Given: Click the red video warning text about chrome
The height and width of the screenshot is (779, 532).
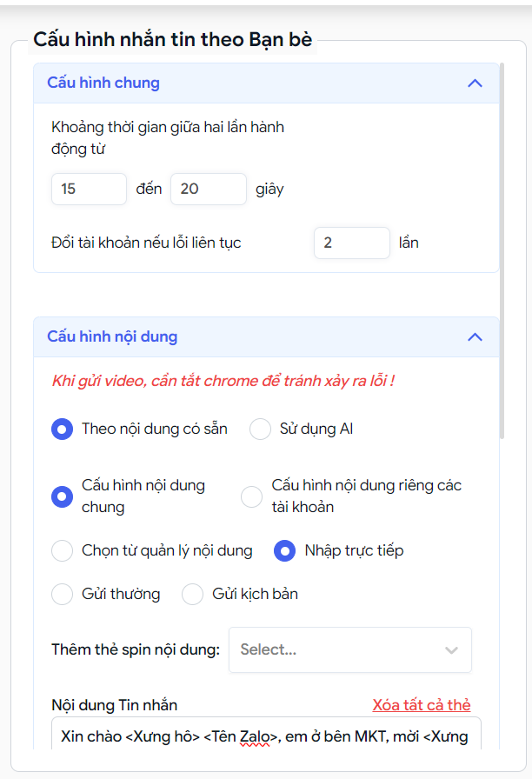Looking at the screenshot, I should pos(223,381).
